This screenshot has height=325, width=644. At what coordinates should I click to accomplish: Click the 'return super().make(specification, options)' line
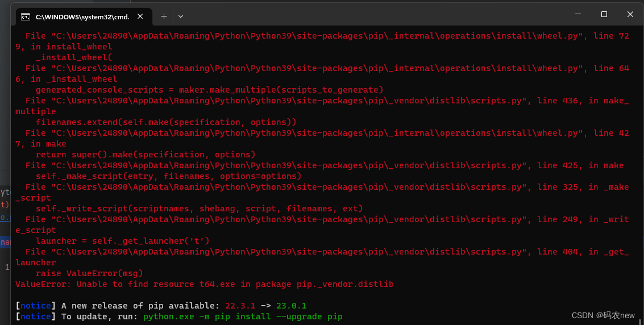pos(146,155)
